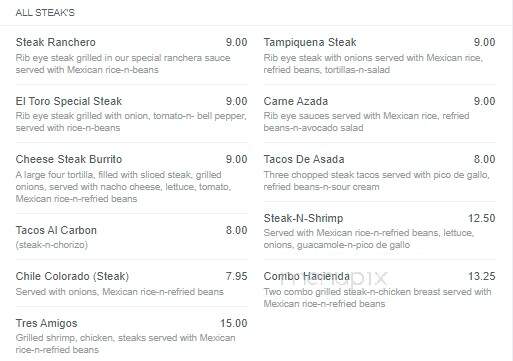Viewport: 513px width, 361px height.
Task: Click the 12.50 Steak-N-Shrimp price
Action: coord(482,218)
